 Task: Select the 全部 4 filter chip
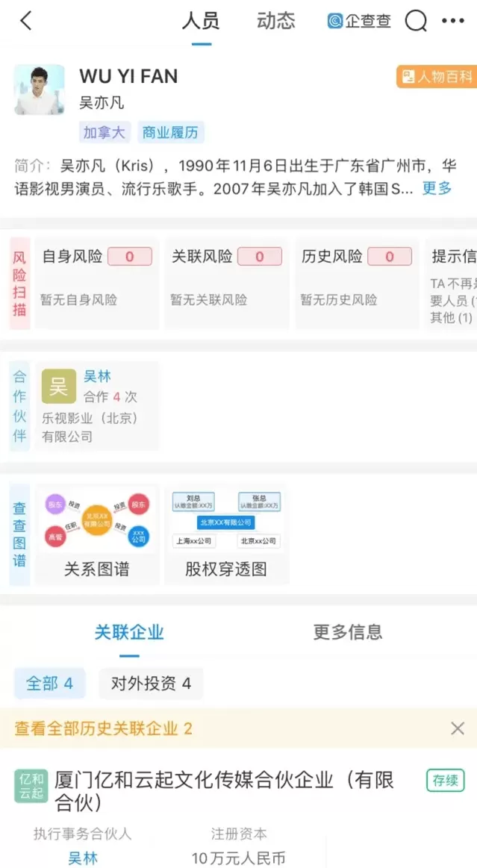click(x=50, y=684)
